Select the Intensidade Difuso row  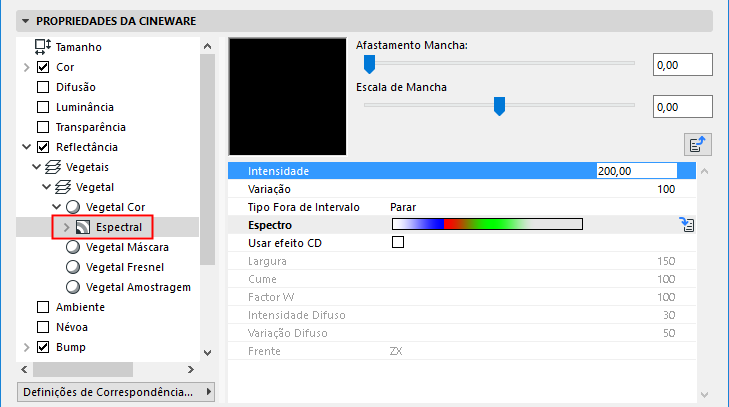click(462, 315)
